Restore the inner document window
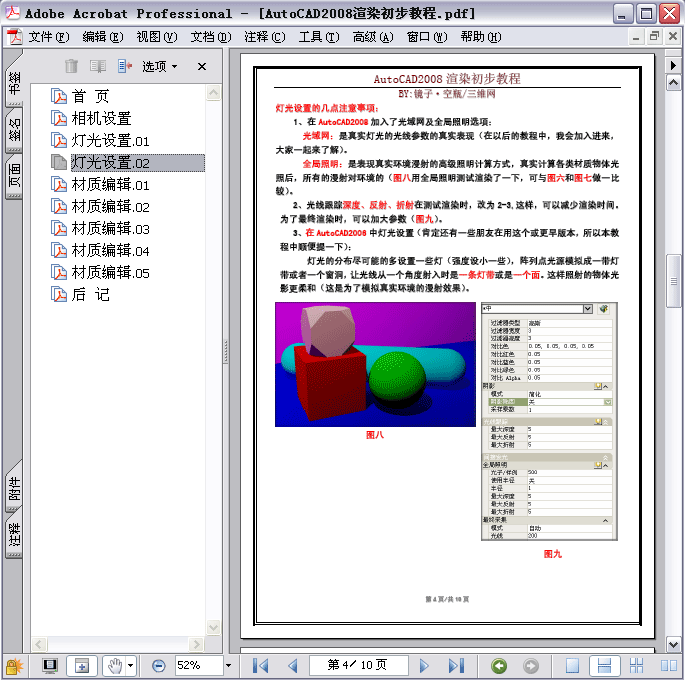Image resolution: width=685 pixels, height=680 pixels. [654, 36]
